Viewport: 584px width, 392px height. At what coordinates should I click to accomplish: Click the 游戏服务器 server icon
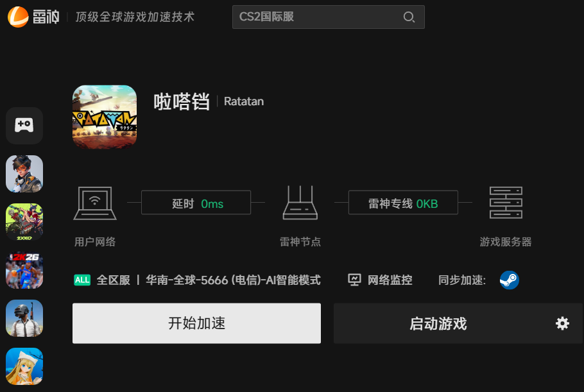click(506, 203)
